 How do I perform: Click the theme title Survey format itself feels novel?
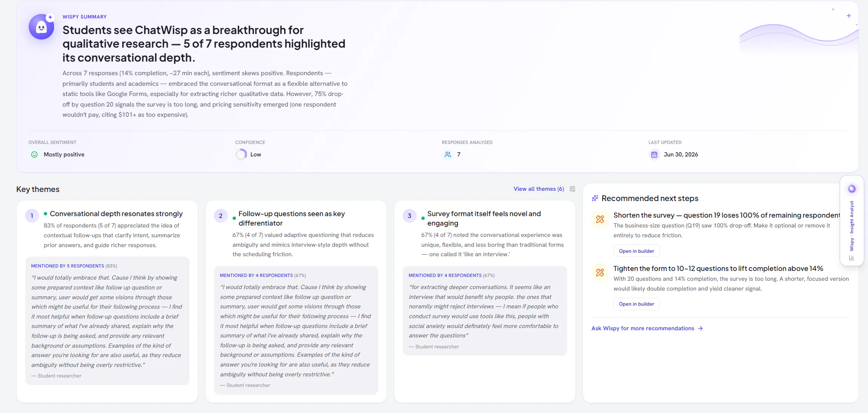click(484, 218)
